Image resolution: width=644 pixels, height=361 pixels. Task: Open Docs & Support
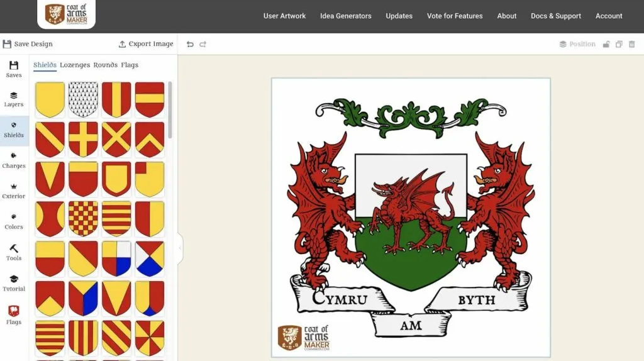pyautogui.click(x=556, y=16)
